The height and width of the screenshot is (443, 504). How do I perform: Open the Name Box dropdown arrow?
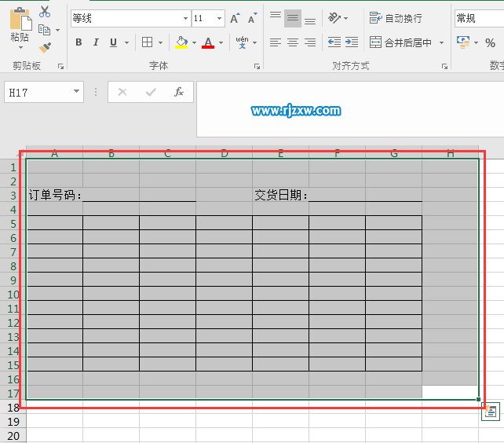click(x=76, y=91)
